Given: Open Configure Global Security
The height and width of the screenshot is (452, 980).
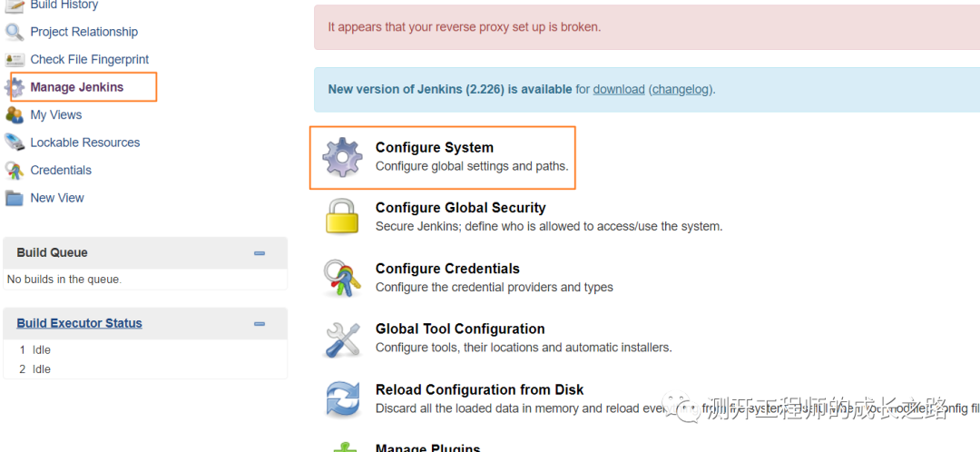Looking at the screenshot, I should (x=461, y=208).
